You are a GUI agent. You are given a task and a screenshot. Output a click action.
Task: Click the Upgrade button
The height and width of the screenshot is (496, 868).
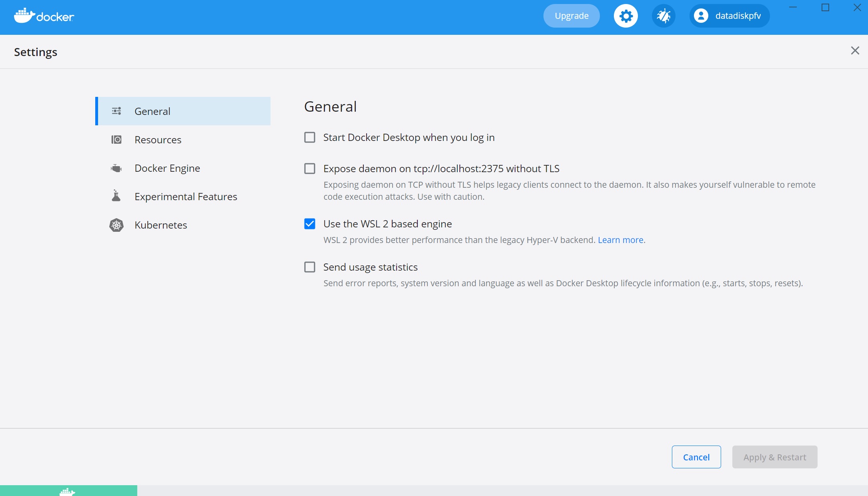click(x=571, y=16)
